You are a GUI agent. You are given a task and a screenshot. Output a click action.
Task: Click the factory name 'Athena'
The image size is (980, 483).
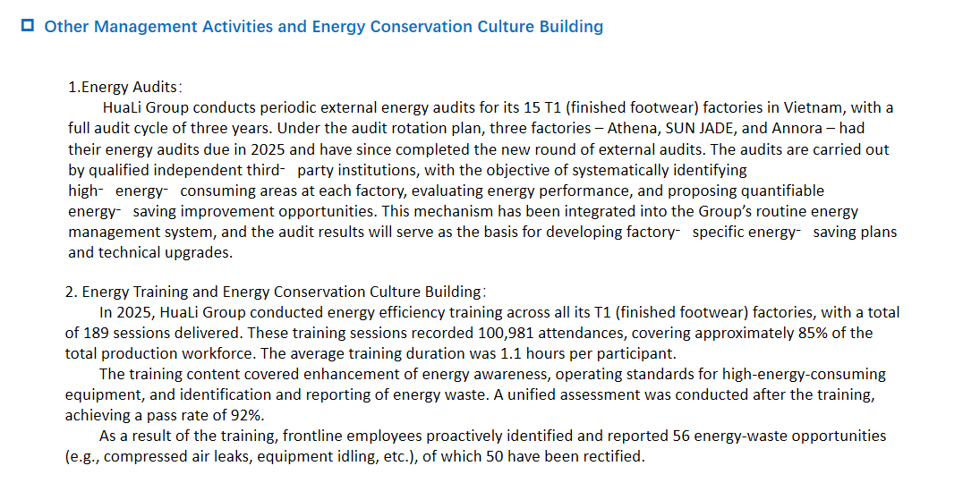610,129
